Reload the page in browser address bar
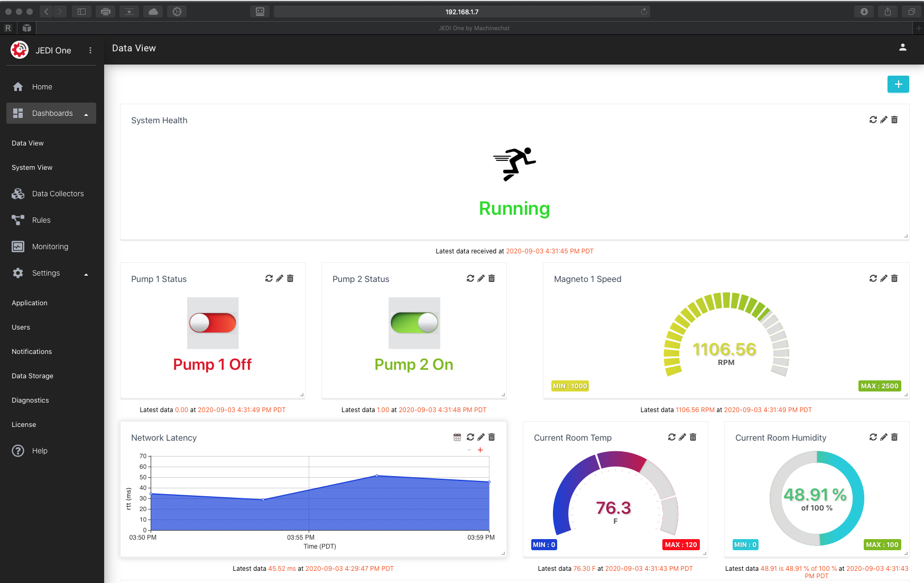Viewport: 924px width, 583px height. [x=644, y=12]
